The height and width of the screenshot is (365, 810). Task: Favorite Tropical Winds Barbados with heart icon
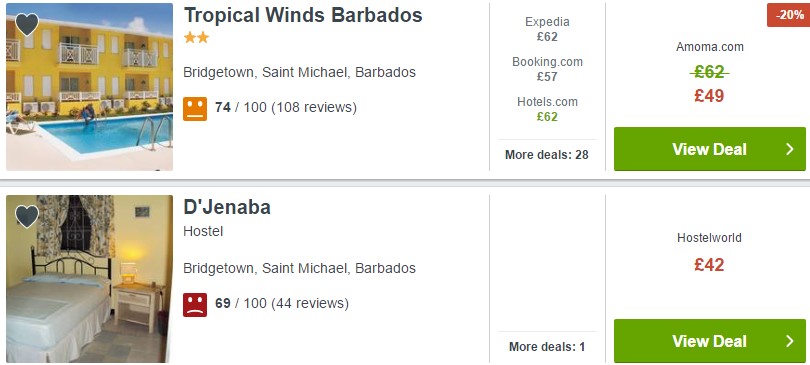[x=27, y=24]
